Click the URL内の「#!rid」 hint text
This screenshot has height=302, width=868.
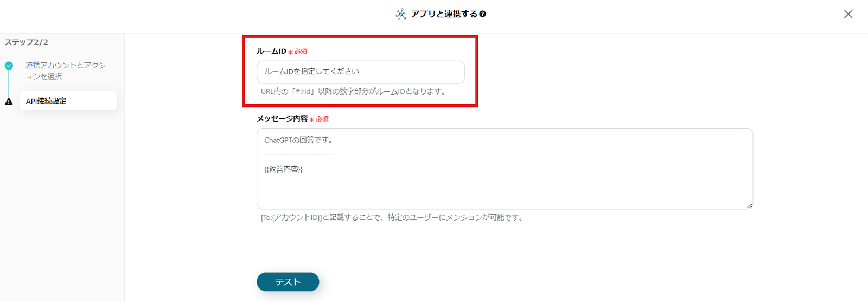pos(354,91)
